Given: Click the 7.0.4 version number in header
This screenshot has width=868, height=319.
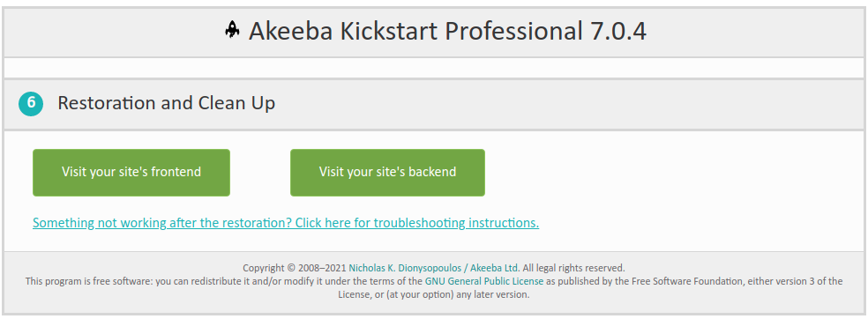Looking at the screenshot, I should (x=615, y=31).
